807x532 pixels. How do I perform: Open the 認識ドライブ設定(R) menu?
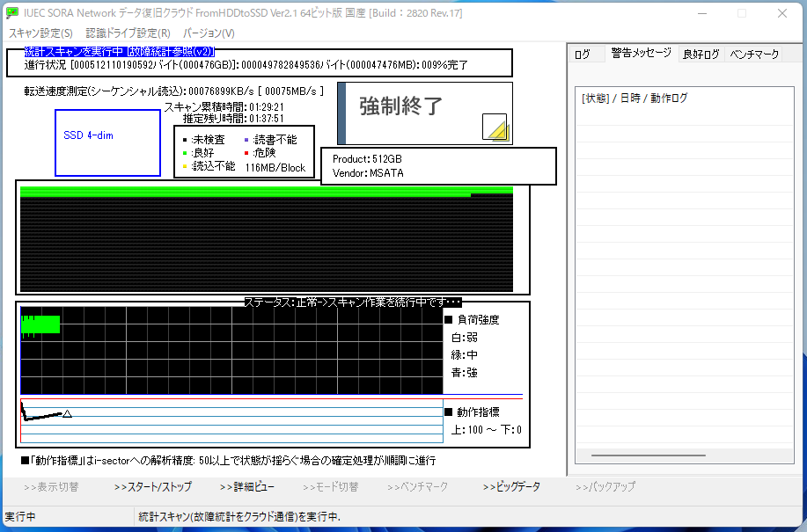(128, 33)
